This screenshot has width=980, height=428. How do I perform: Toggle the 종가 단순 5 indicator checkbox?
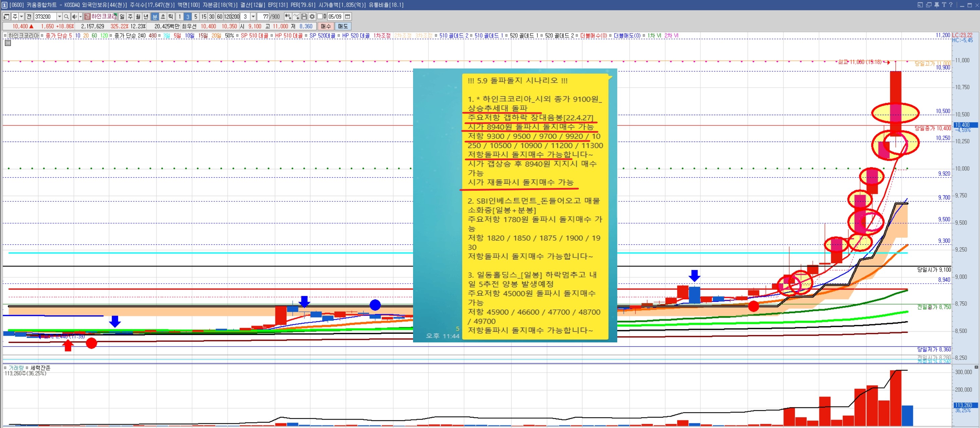pos(42,36)
